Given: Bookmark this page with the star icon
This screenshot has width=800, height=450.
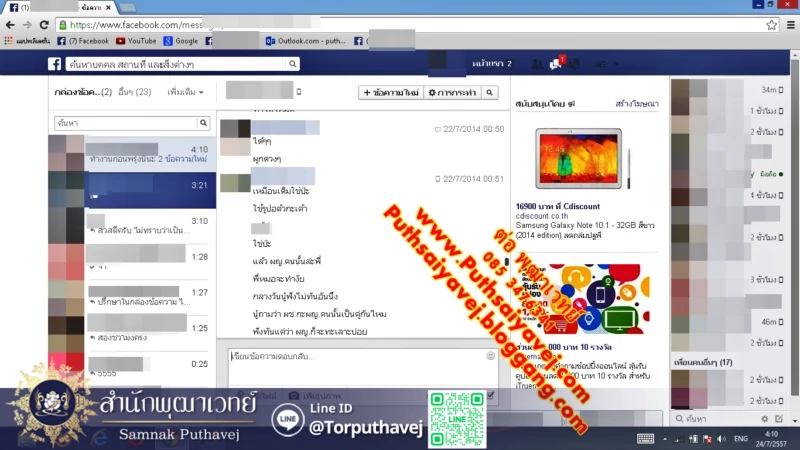Looking at the screenshot, I should [x=771, y=24].
